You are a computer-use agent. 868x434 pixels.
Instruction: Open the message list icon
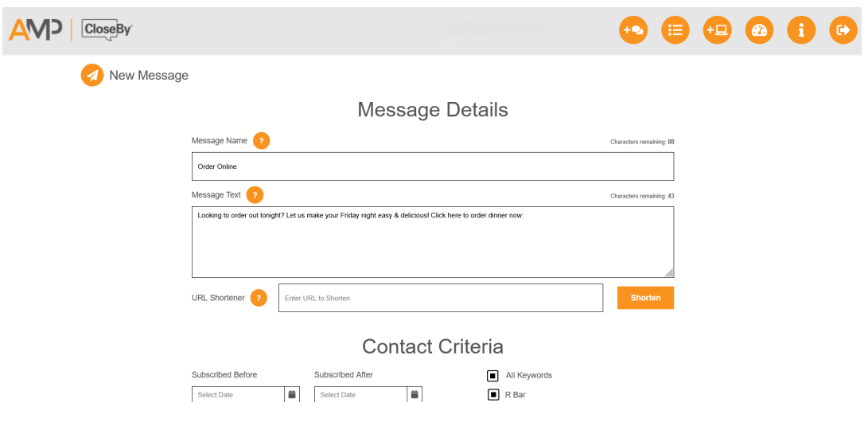point(675,30)
